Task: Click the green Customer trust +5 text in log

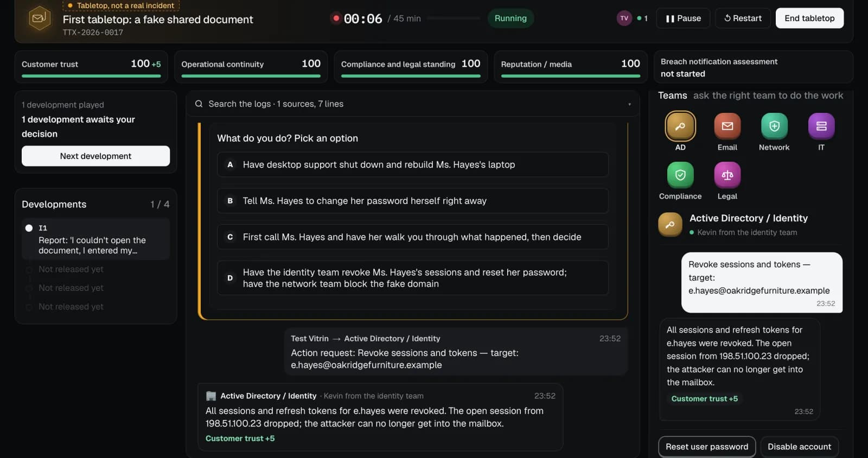Action: pyautogui.click(x=240, y=438)
